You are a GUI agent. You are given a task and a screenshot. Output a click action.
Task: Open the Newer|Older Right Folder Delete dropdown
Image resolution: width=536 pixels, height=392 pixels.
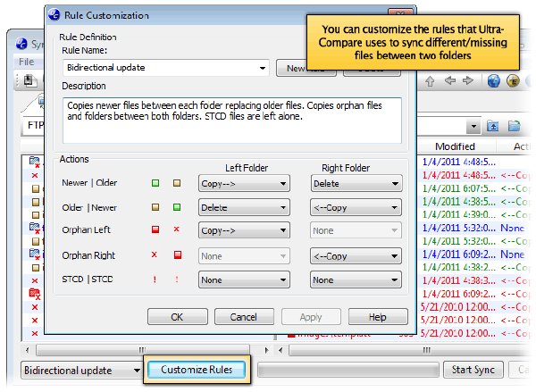pyautogui.click(x=356, y=184)
